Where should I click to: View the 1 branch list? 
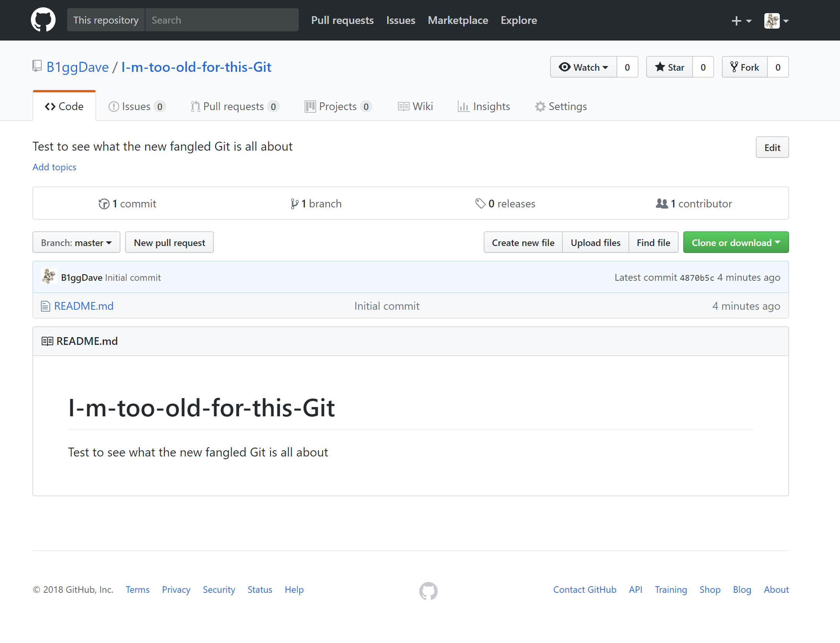click(316, 204)
